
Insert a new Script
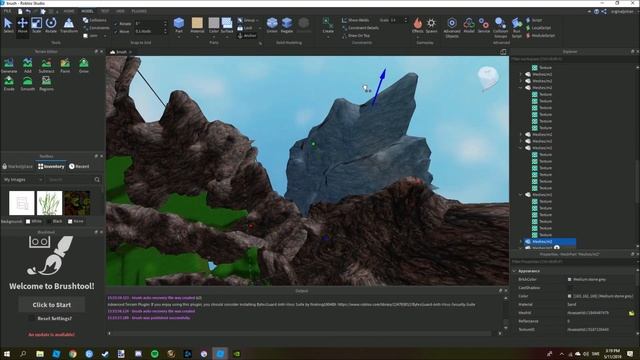534,20
